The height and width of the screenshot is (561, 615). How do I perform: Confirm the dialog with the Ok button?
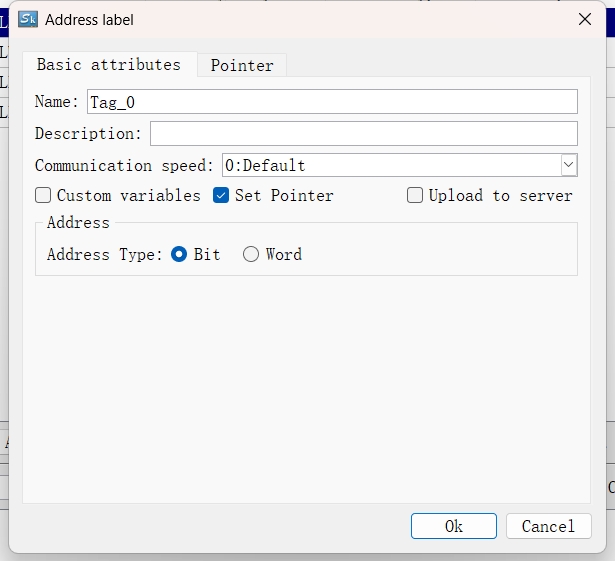[453, 526]
